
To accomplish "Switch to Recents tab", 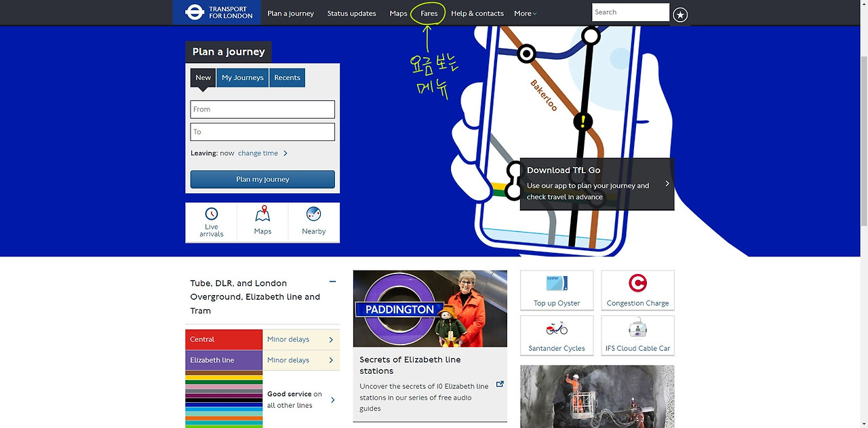I will 287,78.
